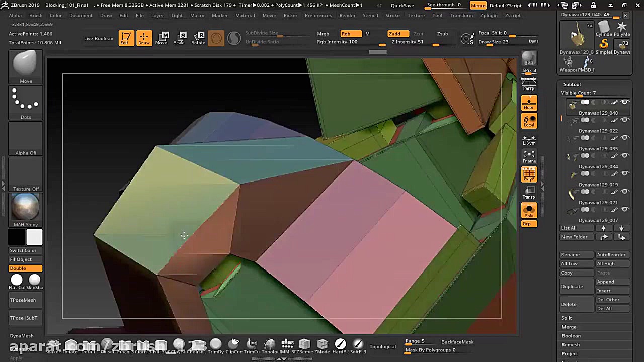
Task: Open the Preferences menu
Action: 318,15
